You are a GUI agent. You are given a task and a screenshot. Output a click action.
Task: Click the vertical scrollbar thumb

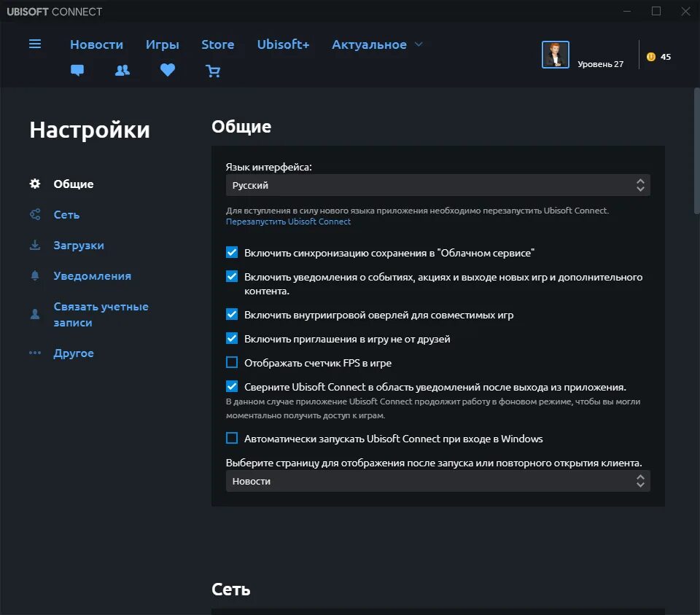click(697, 151)
